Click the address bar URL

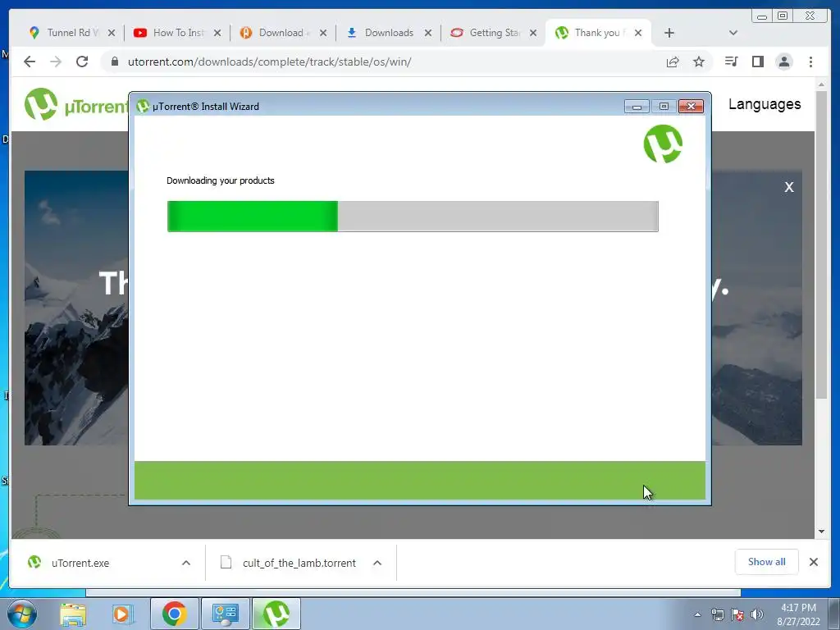pos(269,62)
